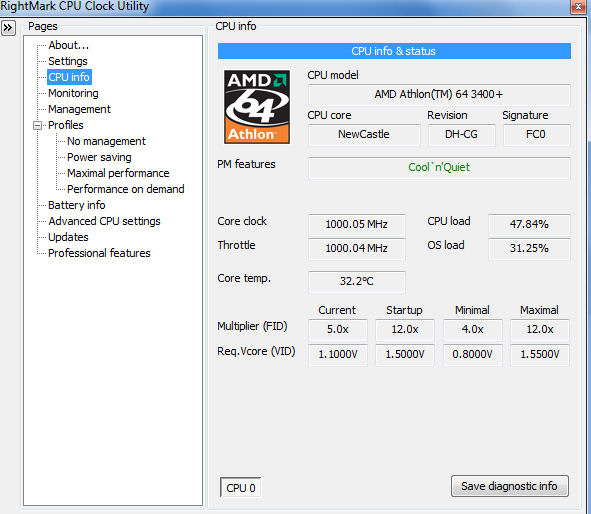591x514 pixels.
Task: Select the Profiles tree item
Action: 66,125
